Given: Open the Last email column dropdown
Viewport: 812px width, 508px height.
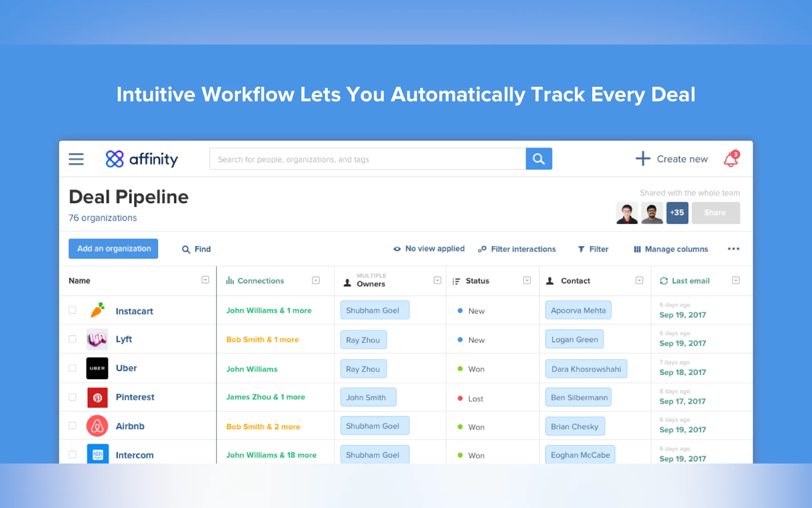Looking at the screenshot, I should pos(736,281).
